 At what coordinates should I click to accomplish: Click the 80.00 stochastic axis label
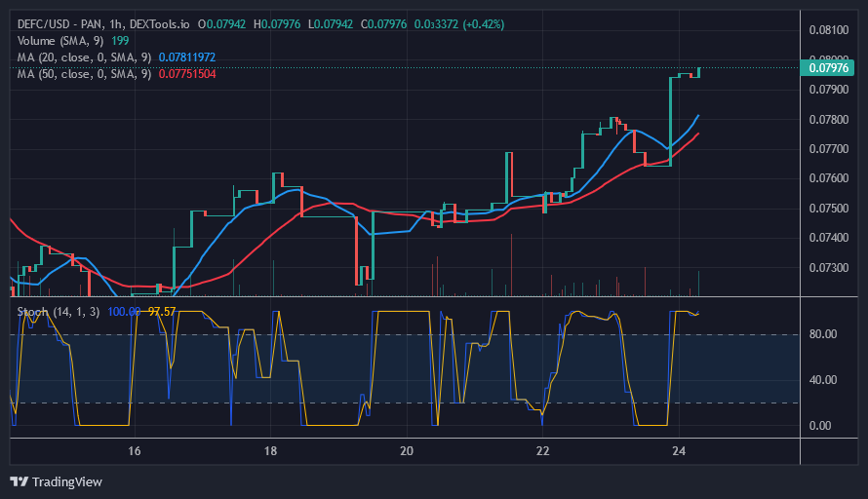click(823, 334)
